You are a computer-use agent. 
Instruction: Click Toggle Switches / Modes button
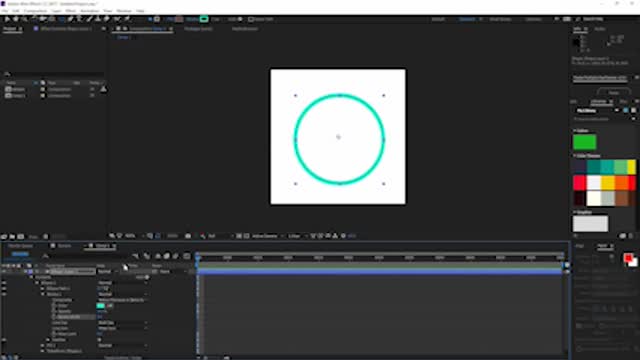click(122, 358)
